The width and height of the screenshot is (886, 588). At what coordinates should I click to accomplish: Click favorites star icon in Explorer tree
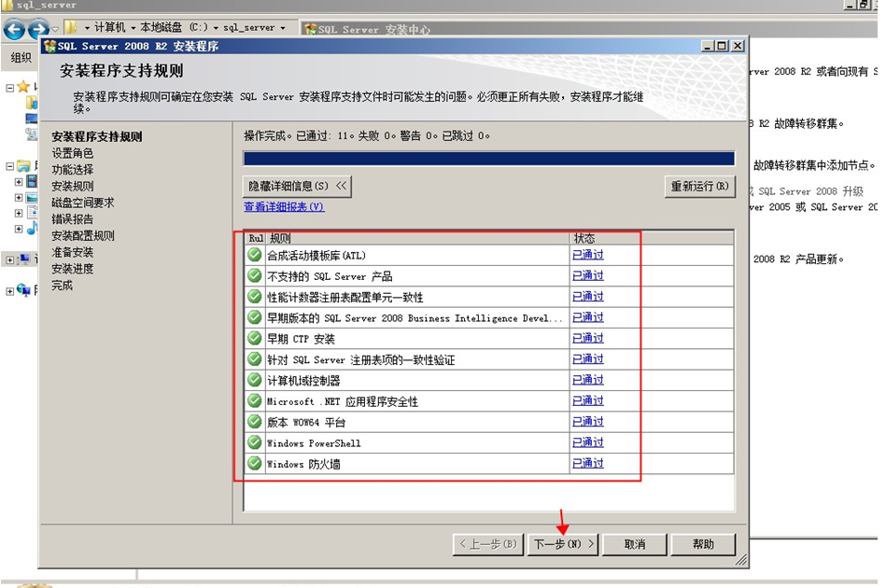[23, 87]
